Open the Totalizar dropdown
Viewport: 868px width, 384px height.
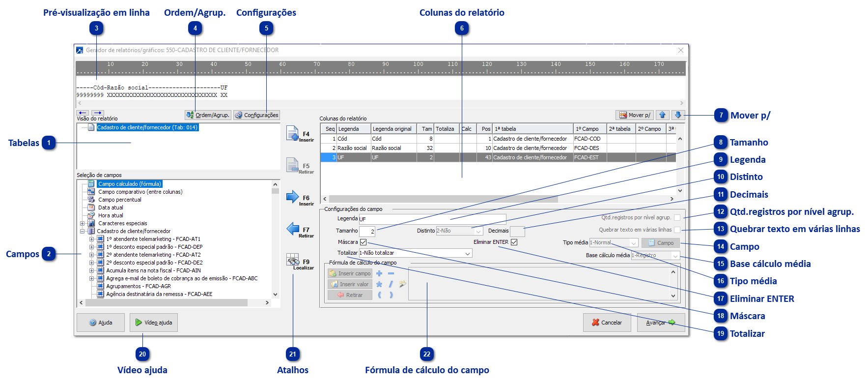pos(468,253)
